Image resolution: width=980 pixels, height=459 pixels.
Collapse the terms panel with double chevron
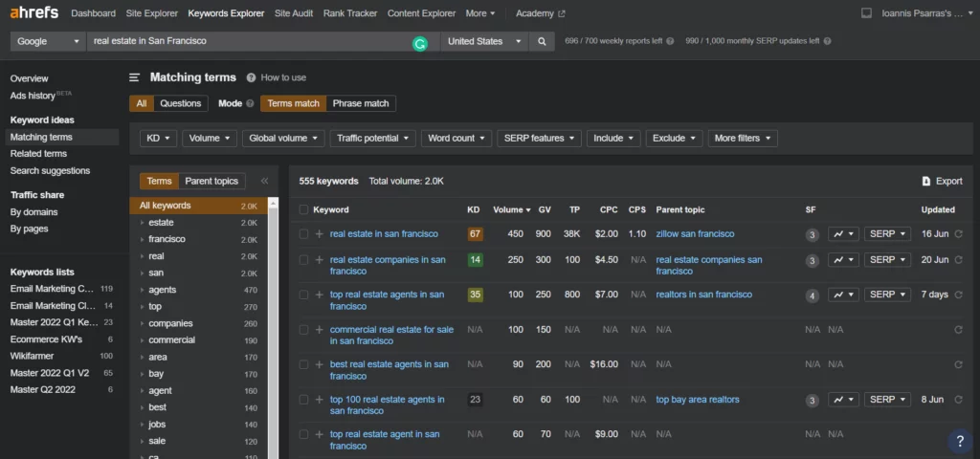tap(264, 181)
